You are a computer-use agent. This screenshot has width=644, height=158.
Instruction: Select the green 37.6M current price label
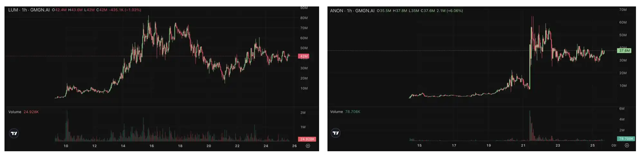[624, 51]
